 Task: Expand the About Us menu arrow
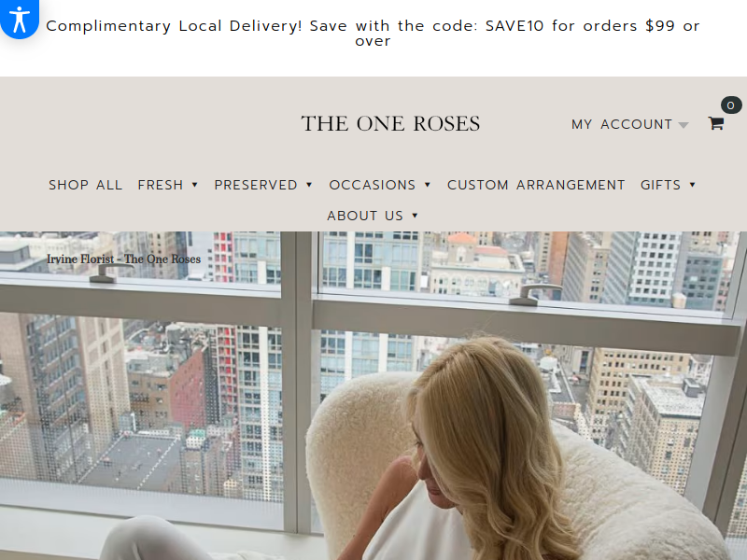415,216
